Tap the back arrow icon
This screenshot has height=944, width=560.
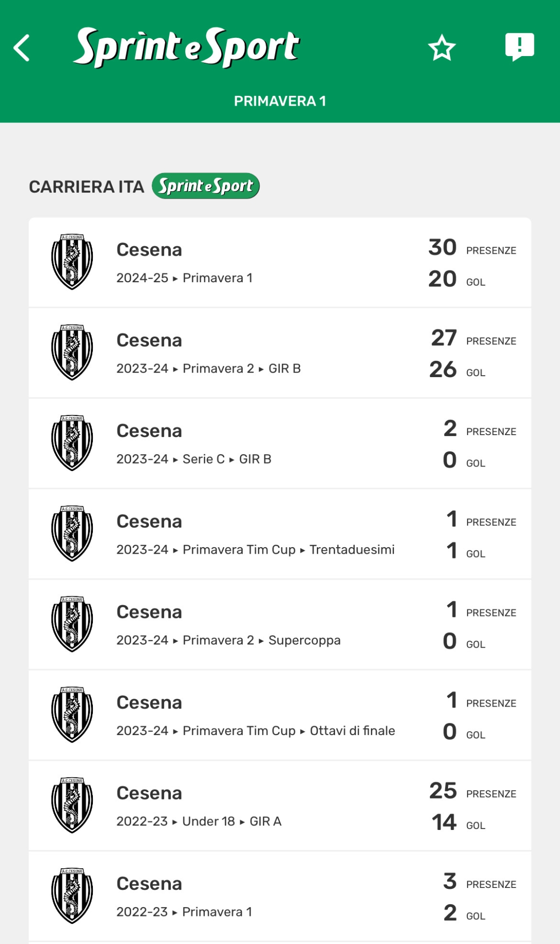click(22, 48)
